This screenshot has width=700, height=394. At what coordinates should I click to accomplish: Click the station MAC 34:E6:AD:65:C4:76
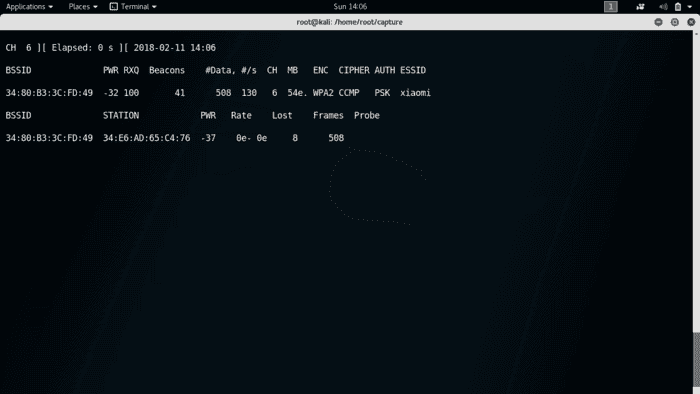click(146, 138)
